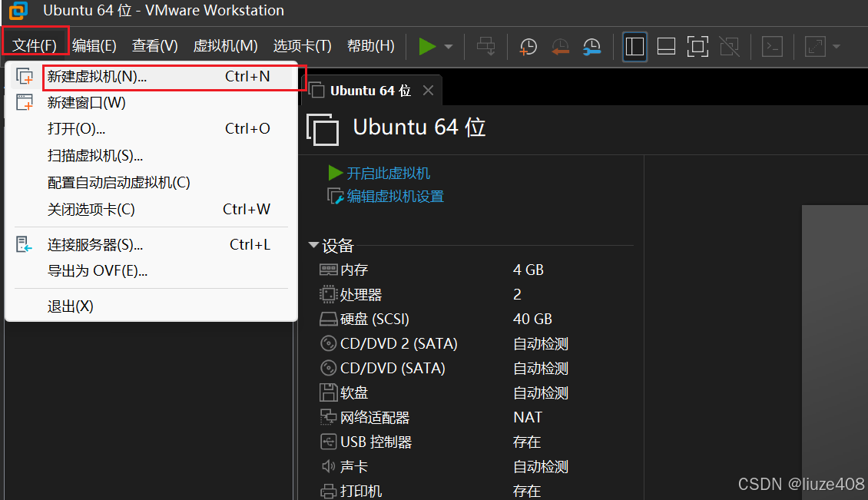Open the power options dropdown arrow

(x=449, y=47)
